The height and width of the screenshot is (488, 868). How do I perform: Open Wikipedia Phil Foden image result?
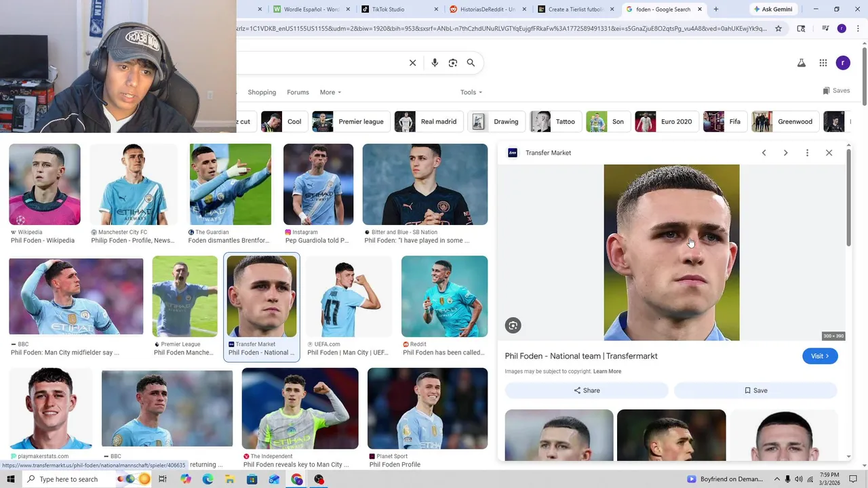(x=45, y=184)
